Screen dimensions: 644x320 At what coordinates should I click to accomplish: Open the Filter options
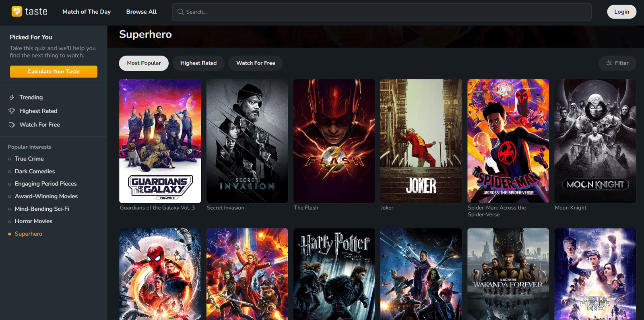(617, 63)
